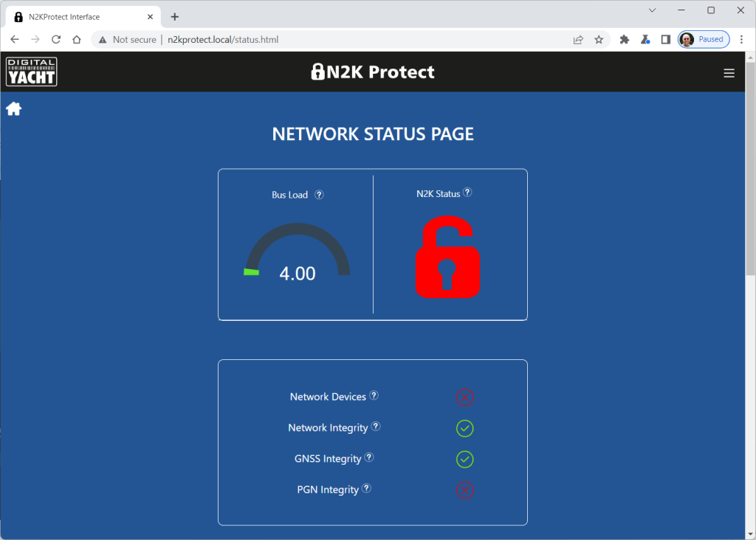Viewport: 756px width, 540px height.
Task: Click the red X status for Network Devices
Action: 464,398
